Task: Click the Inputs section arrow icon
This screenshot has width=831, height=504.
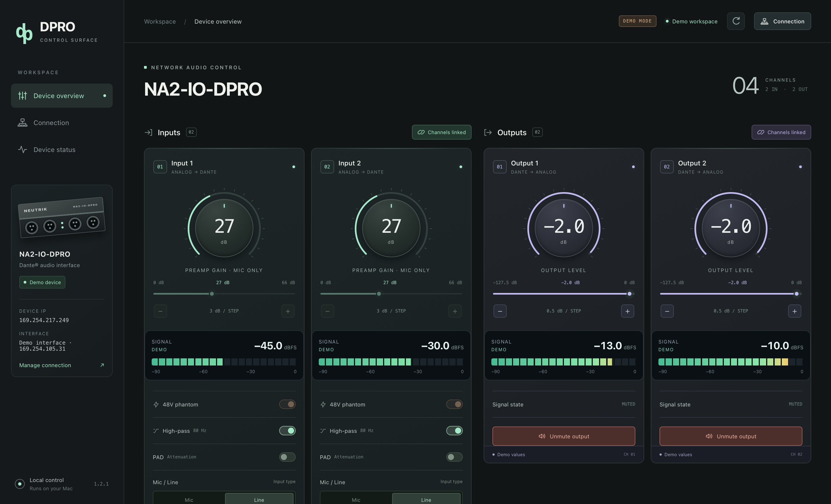Action: click(x=148, y=132)
